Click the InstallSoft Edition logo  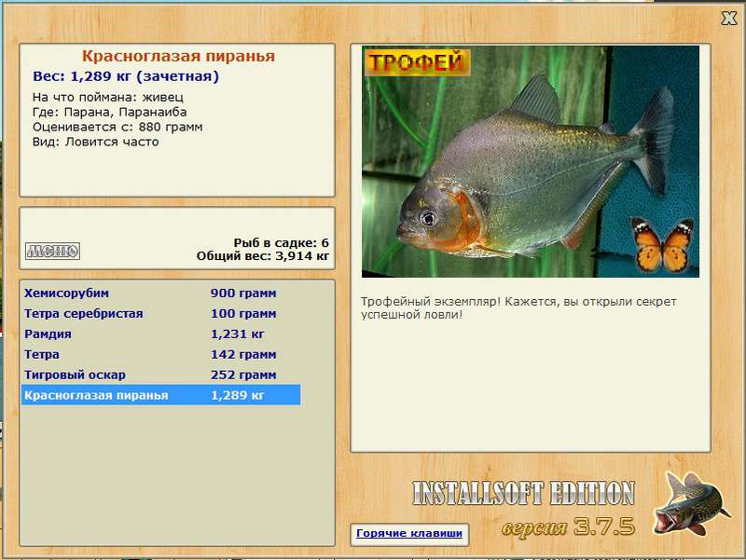coord(523,493)
